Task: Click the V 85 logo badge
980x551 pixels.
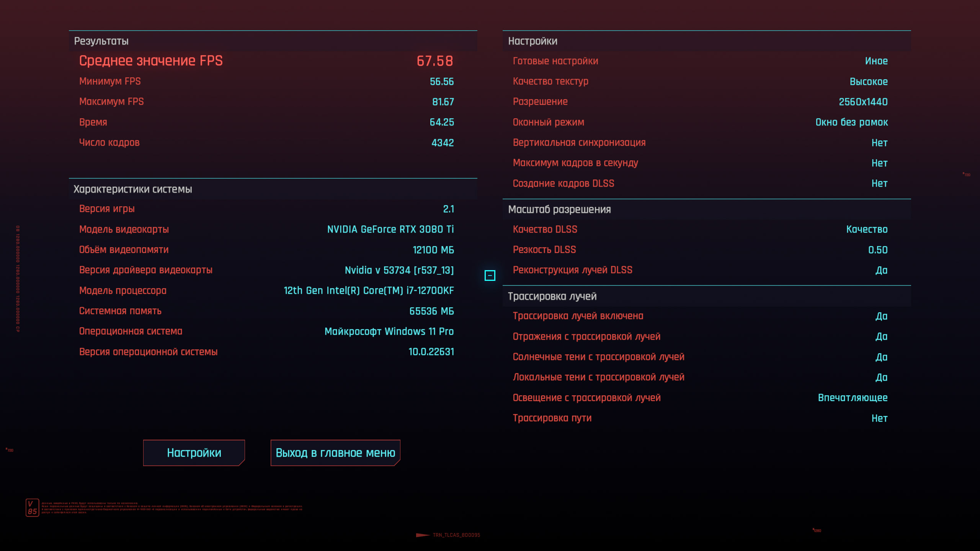Action: [x=32, y=508]
